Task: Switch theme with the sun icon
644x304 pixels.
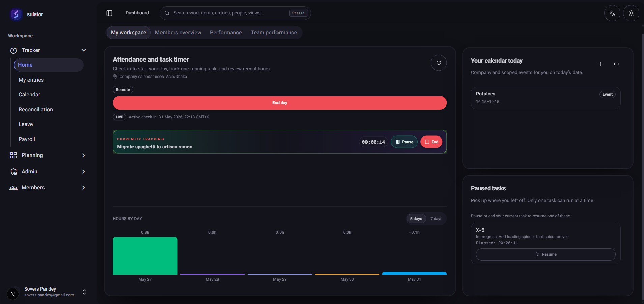Action: pyautogui.click(x=631, y=13)
